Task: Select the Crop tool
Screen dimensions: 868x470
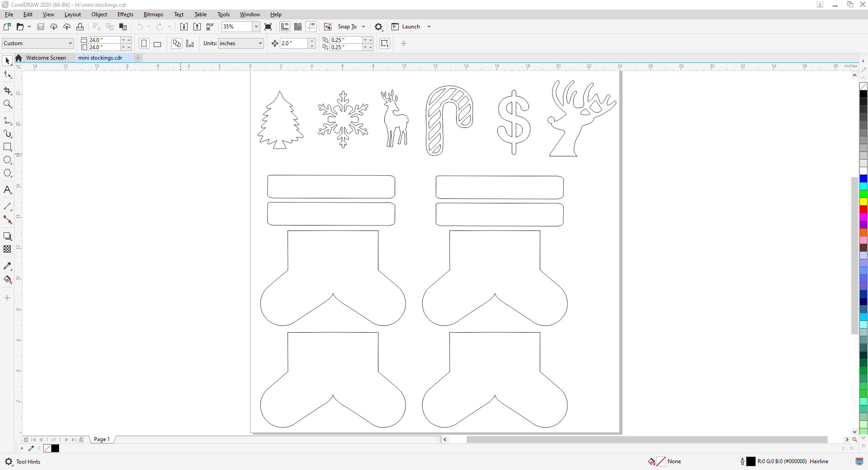Action: (7, 91)
